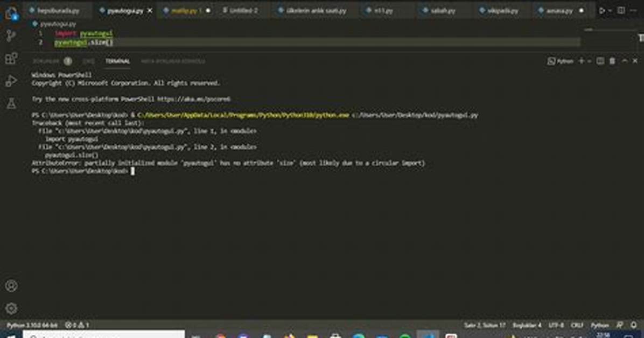
Task: Maximize the panel size chevron
Action: (x=624, y=61)
